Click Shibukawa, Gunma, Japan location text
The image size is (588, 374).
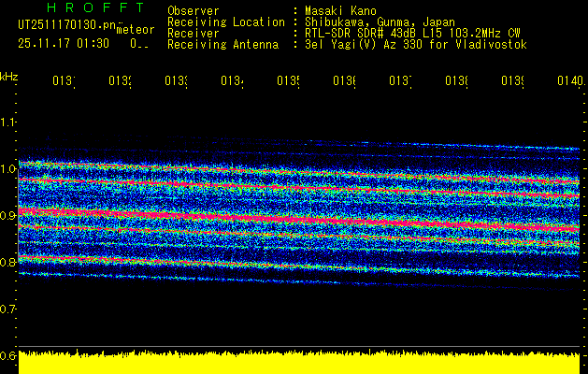pos(376,22)
